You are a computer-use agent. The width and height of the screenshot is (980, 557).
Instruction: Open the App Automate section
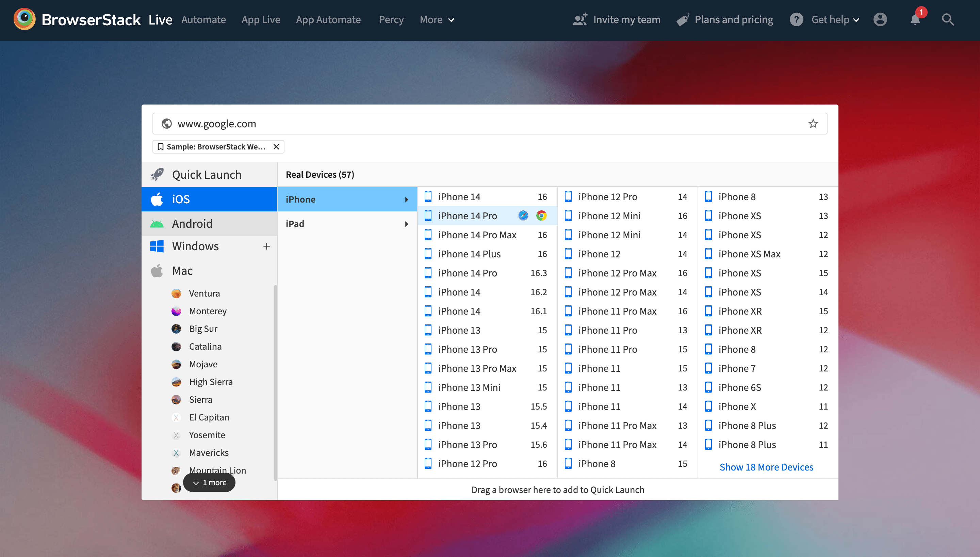[x=328, y=19]
